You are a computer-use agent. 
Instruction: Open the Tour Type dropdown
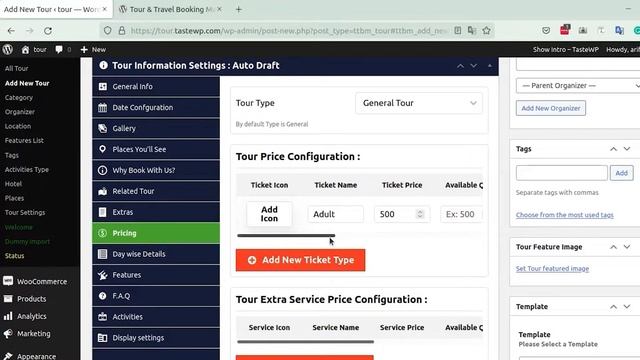[x=419, y=103]
